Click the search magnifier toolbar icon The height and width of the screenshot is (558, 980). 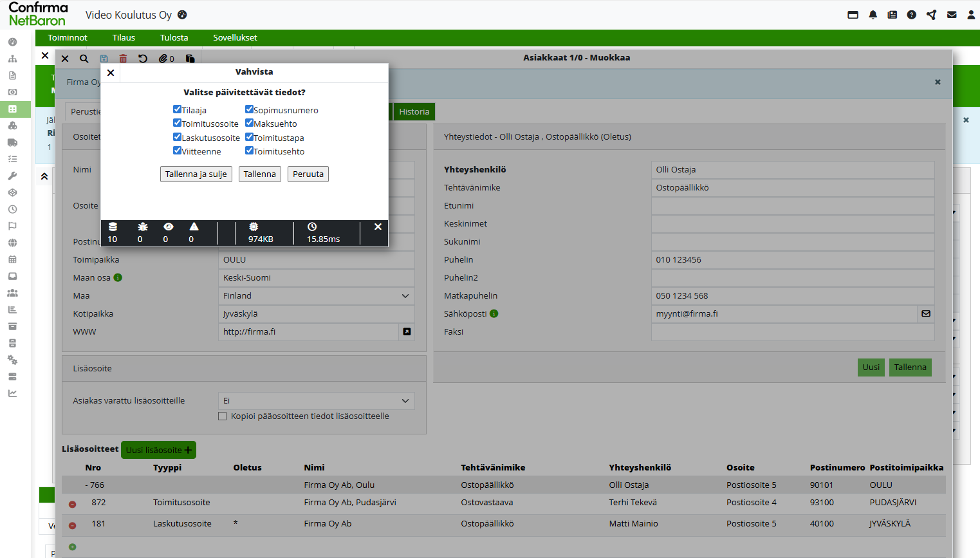(84, 59)
